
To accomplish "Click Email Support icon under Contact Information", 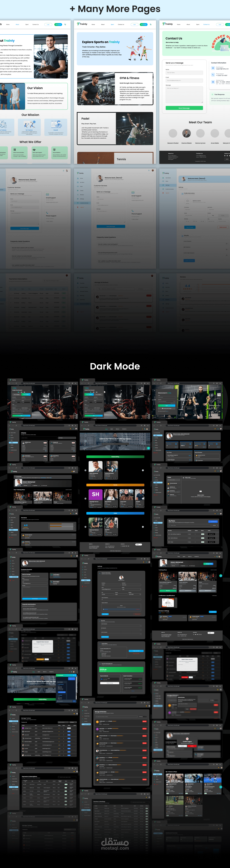I will (x=213, y=68).
